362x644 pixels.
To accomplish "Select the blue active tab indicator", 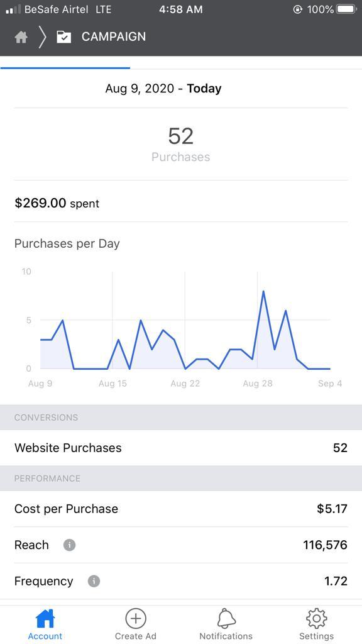I will click(x=65, y=68).
